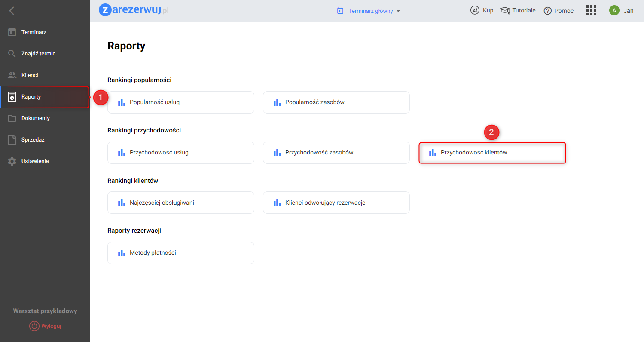Select Dokumenty in the sidebar
The width and height of the screenshot is (644, 342).
coord(35,118)
